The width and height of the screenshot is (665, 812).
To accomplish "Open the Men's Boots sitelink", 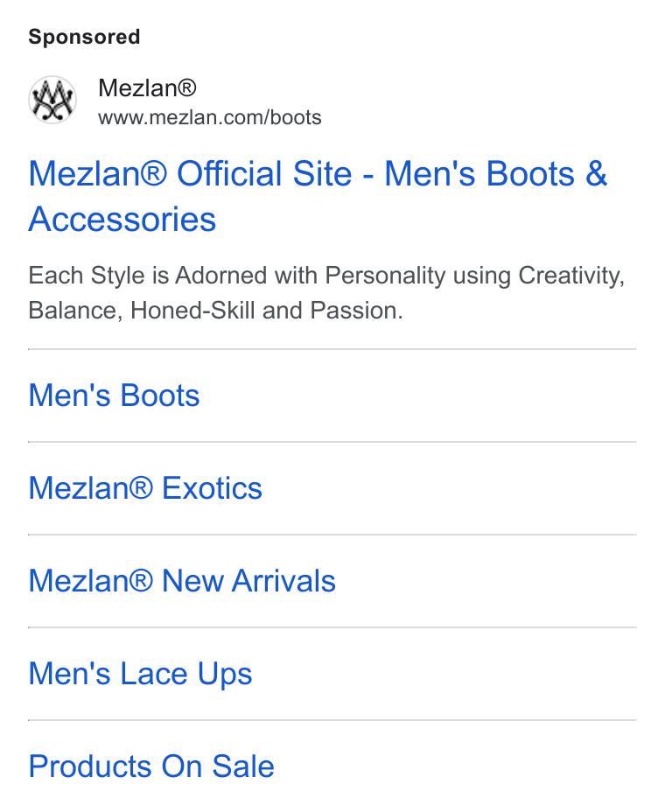I will pos(114,395).
